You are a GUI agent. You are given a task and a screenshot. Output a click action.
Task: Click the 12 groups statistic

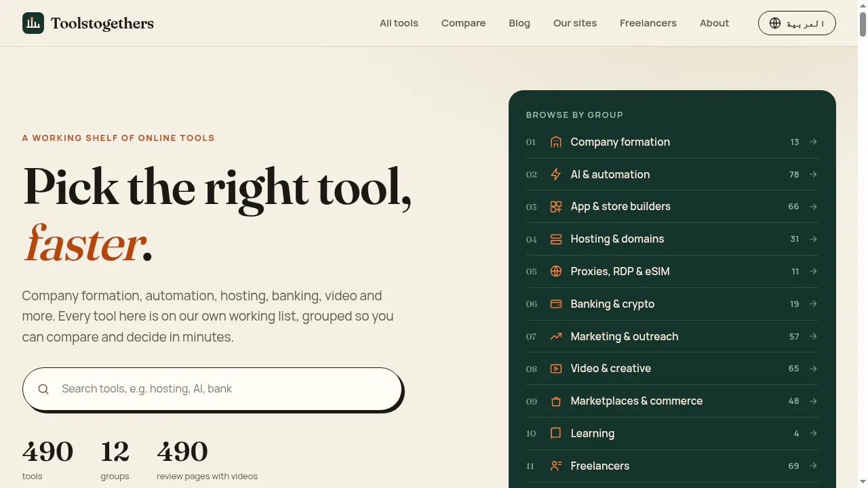[115, 460]
